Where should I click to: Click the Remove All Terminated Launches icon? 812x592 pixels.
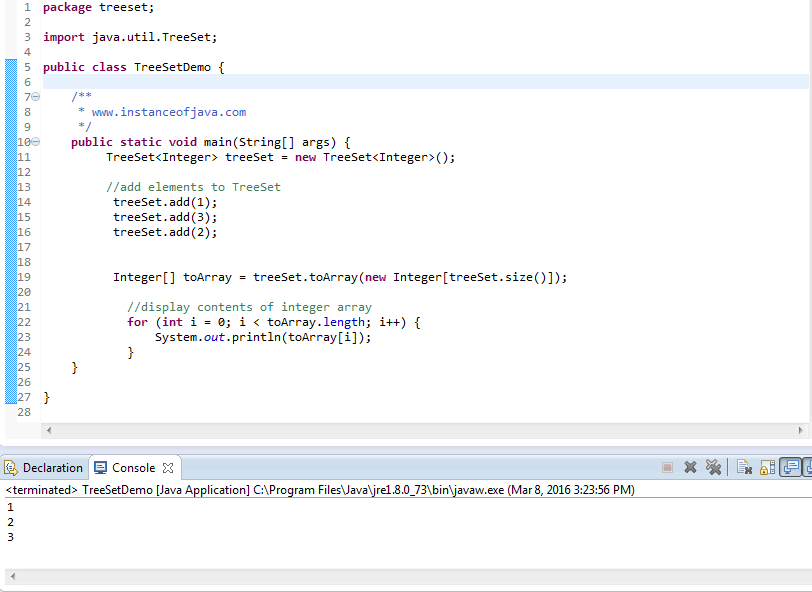[714, 467]
